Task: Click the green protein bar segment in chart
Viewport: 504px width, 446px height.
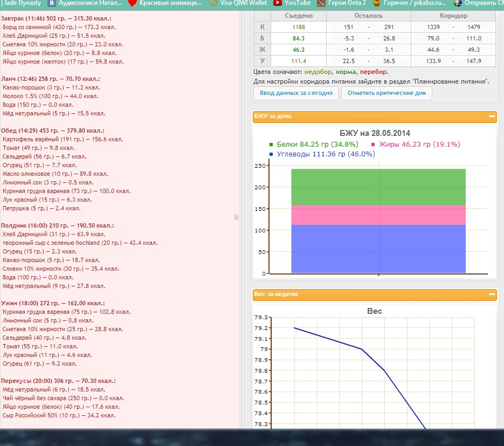Action: [378, 187]
